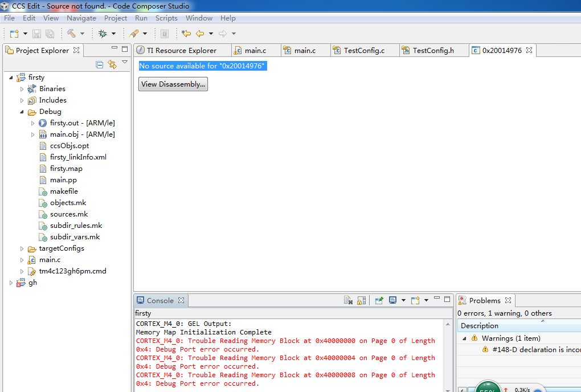Click the Build hammer icon
The width and height of the screenshot is (581, 392).
(x=71, y=34)
